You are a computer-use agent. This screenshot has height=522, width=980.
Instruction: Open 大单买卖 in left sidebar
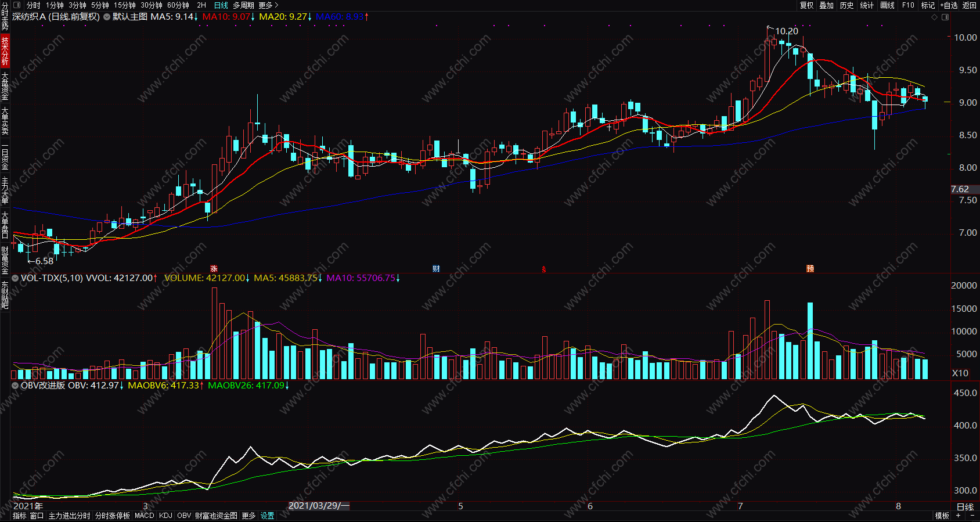tap(5, 120)
